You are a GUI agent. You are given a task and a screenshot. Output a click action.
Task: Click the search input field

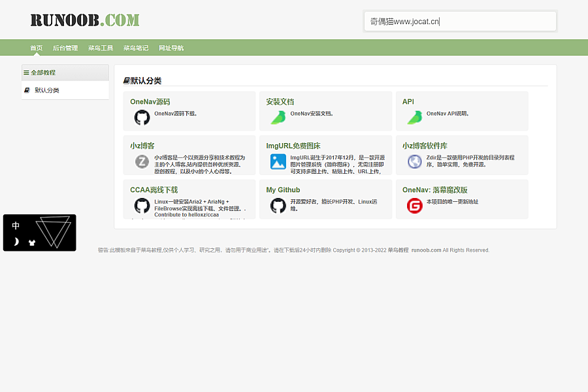click(460, 22)
